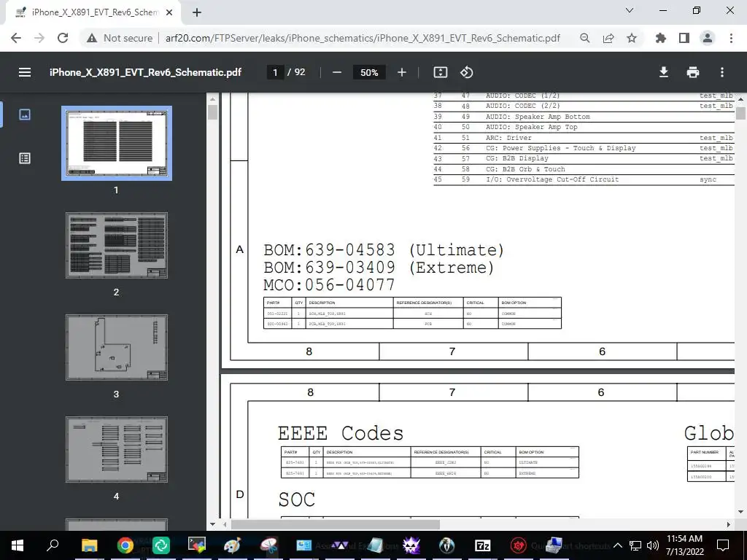Select page 4 thumbnail

[x=117, y=449]
